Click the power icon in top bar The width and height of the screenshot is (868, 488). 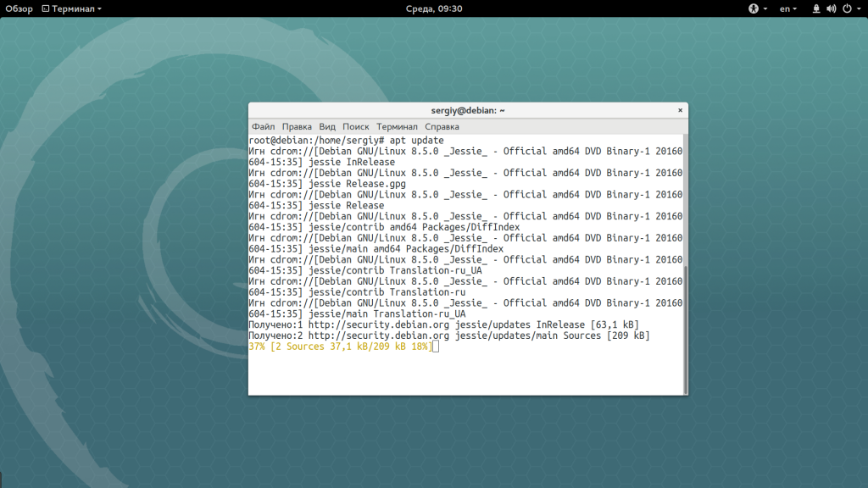click(845, 8)
